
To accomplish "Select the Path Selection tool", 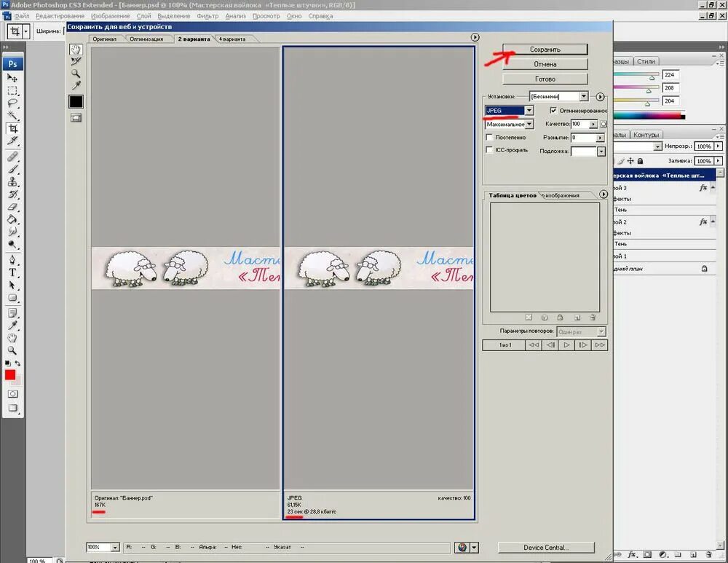I will tap(12, 286).
